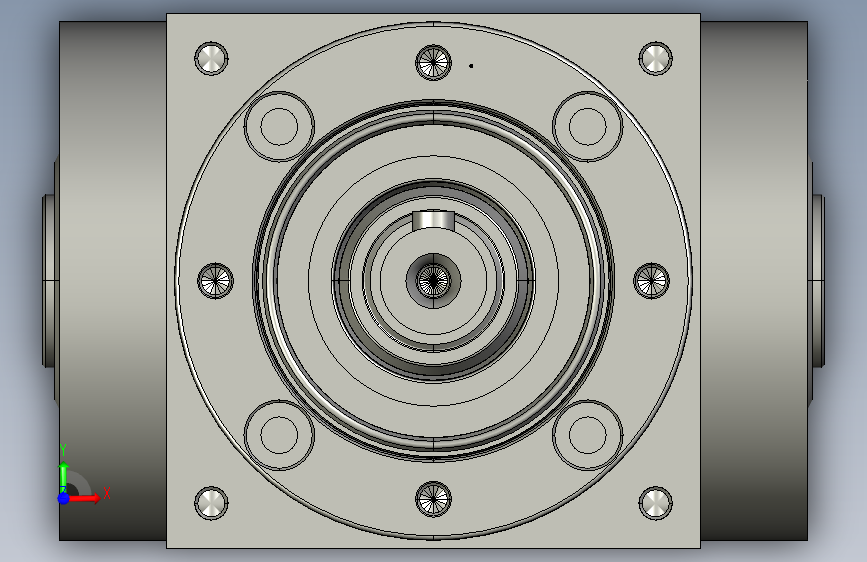867x562 pixels.
Task: Click the blue Z axis ball of the triad
Action: [x=64, y=498]
